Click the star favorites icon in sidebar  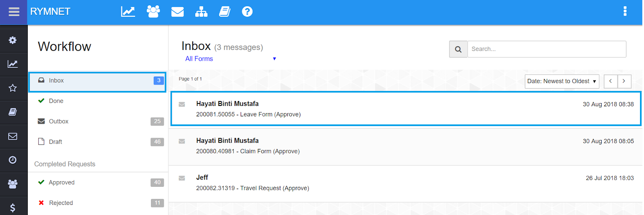(13, 88)
